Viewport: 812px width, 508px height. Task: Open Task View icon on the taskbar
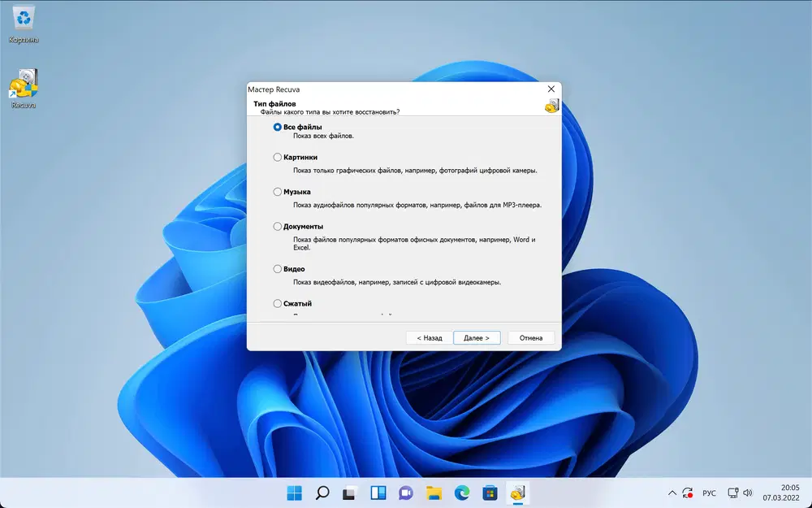(x=349, y=493)
